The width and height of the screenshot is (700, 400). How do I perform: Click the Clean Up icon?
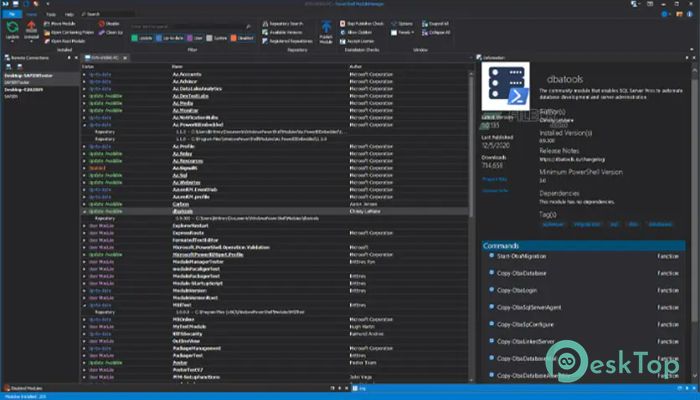[x=102, y=32]
